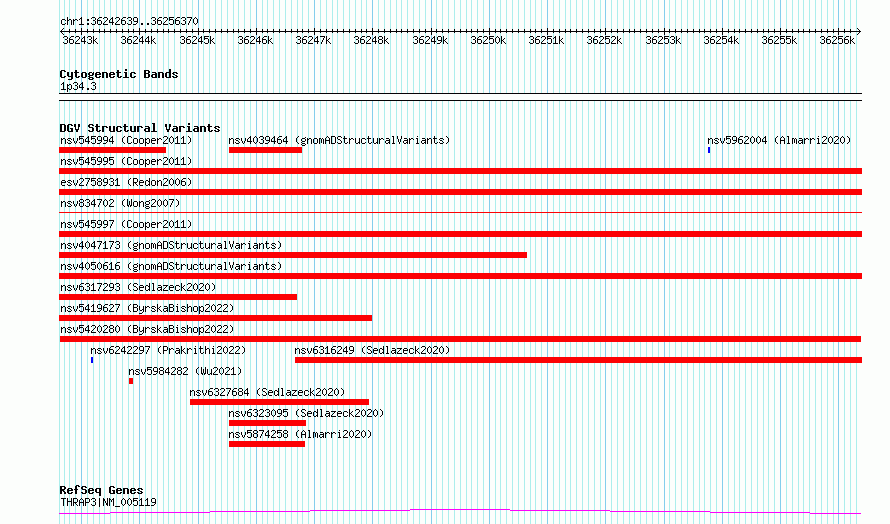This screenshot has height=524, width=890.
Task: Open the nsv4039464 (gnomADStructuralVariants) label
Action: click(x=339, y=140)
